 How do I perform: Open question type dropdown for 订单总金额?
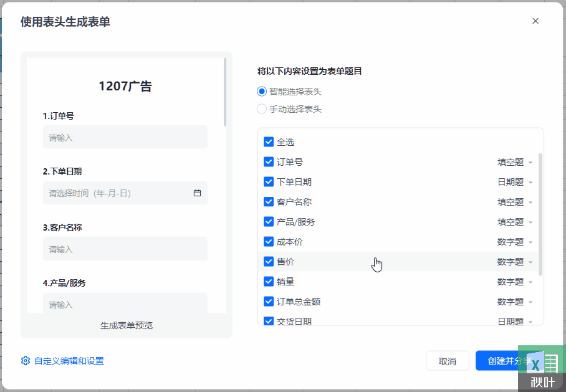click(515, 302)
